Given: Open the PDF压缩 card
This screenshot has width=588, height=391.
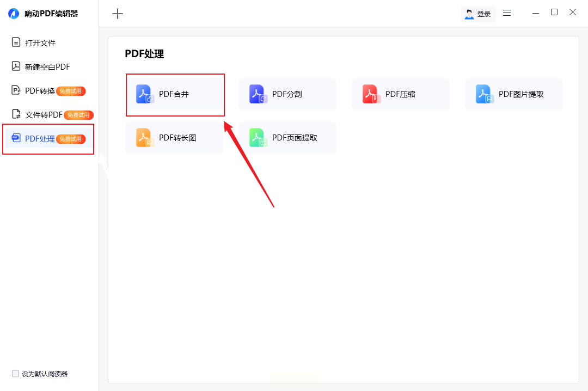Looking at the screenshot, I should pyautogui.click(x=401, y=94).
